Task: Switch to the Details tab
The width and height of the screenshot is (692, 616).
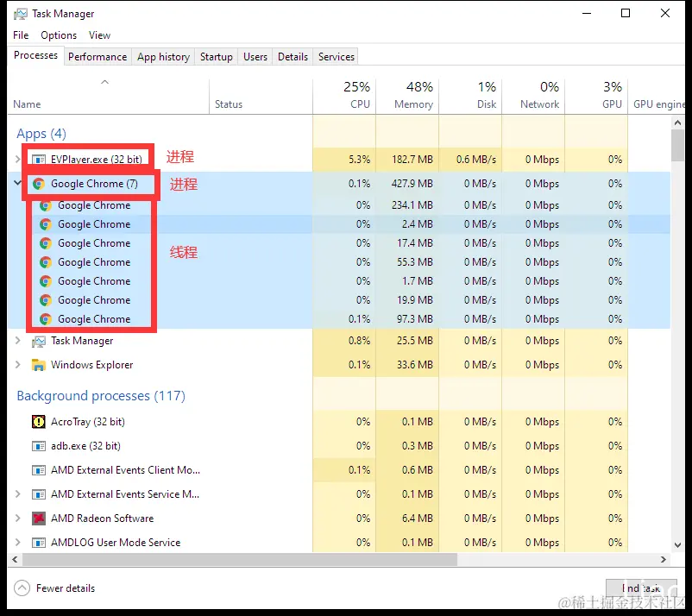Action: point(293,57)
